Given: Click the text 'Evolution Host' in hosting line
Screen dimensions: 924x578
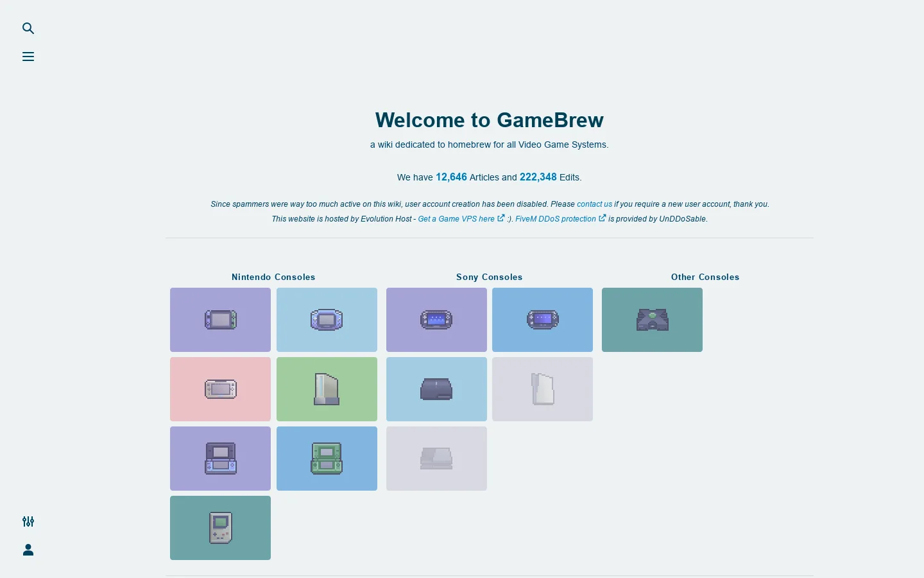Looking at the screenshot, I should point(386,219).
